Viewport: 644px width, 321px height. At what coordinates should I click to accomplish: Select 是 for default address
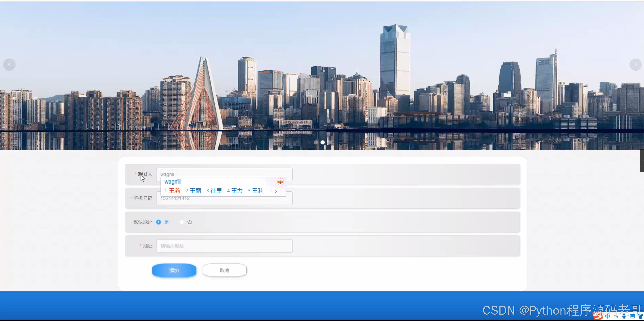(159, 222)
